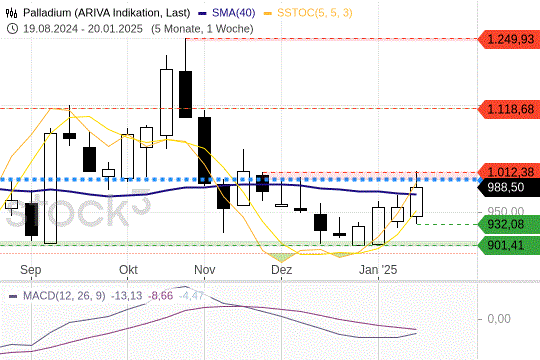This screenshot has width=540, height=360.
Task: Select the dark blue SMA(40) legend swatch
Action: [x=202, y=13]
